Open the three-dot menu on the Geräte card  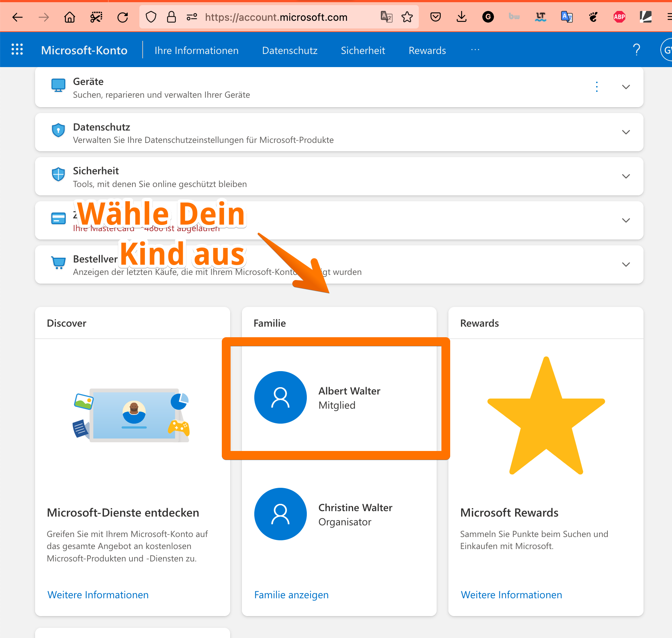pyautogui.click(x=597, y=87)
